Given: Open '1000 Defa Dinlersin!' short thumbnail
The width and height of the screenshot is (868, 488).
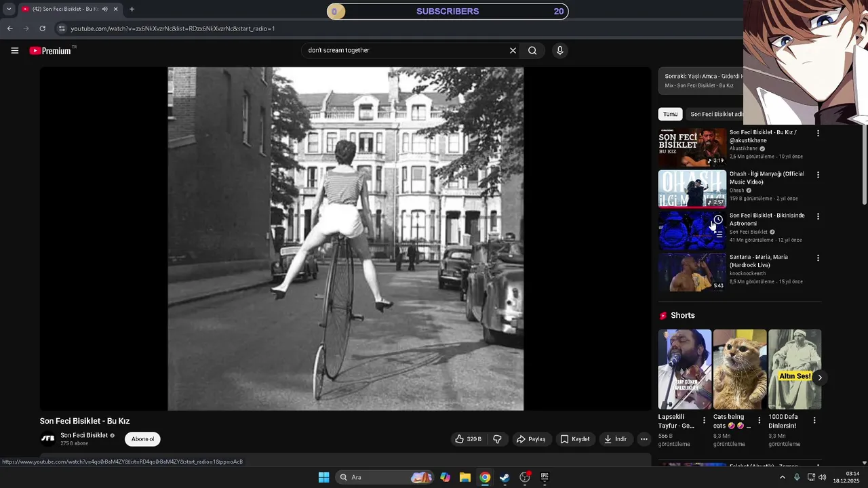Looking at the screenshot, I should (795, 369).
